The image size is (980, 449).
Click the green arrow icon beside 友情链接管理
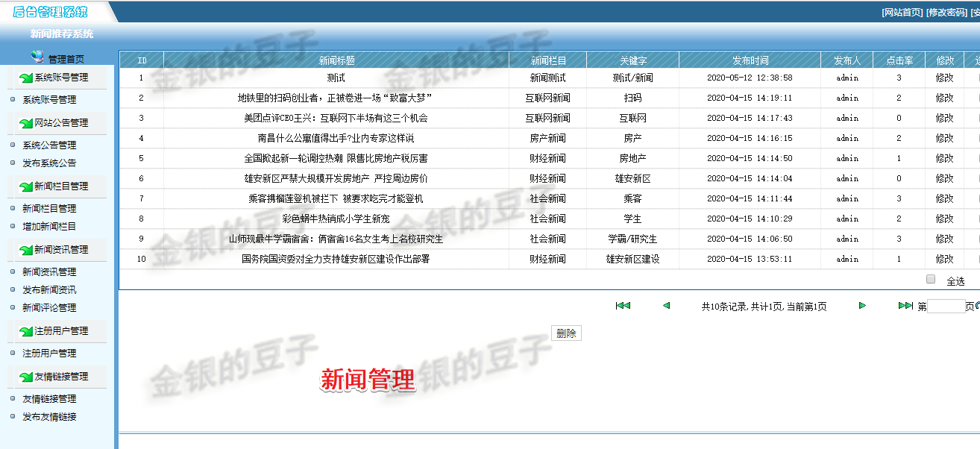(x=25, y=374)
